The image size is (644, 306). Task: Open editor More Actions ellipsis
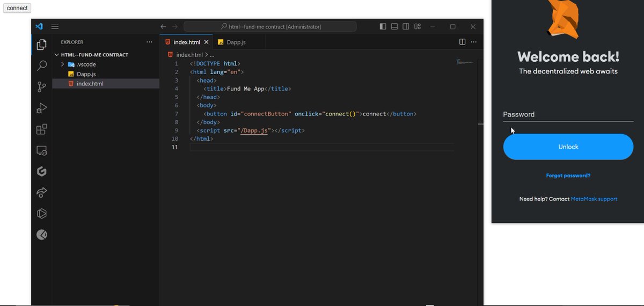click(473, 42)
